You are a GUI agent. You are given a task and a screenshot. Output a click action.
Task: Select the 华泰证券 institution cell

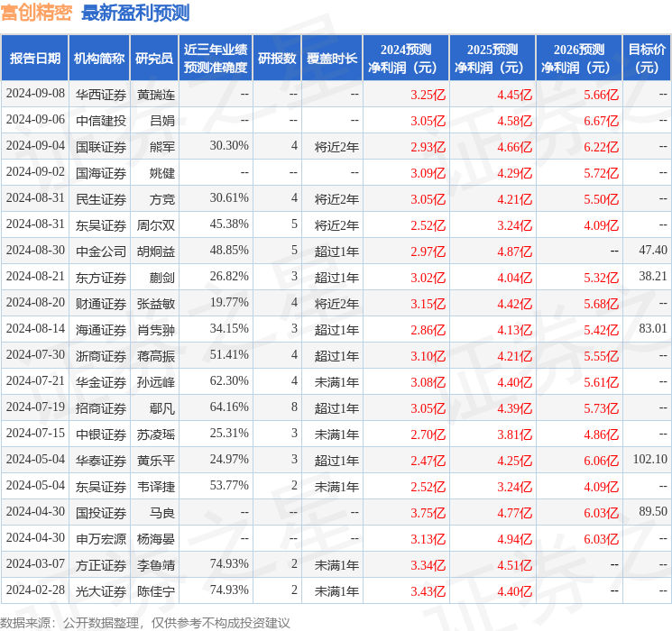[x=101, y=461]
